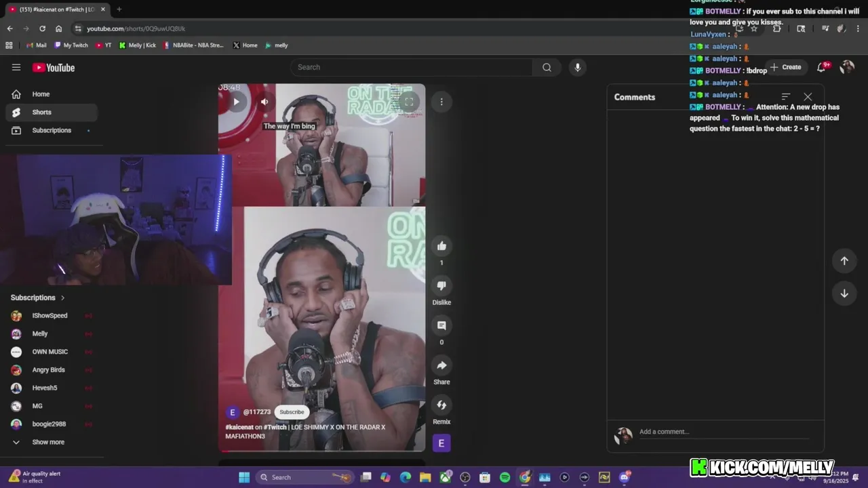Expand Show more subscriptions
This screenshot has height=488, width=868.
52,442
